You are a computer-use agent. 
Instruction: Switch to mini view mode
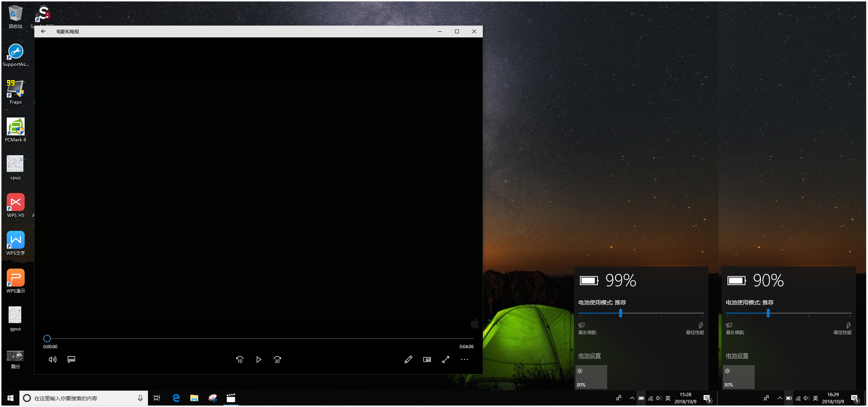tap(427, 359)
